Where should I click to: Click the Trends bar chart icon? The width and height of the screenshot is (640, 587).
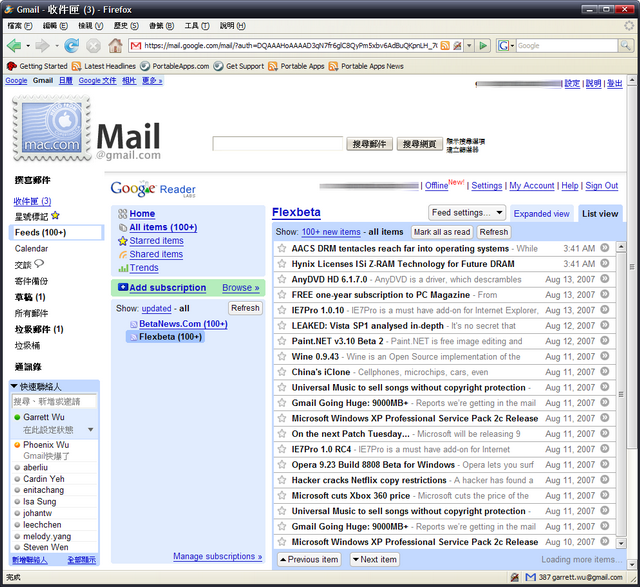coord(123,268)
